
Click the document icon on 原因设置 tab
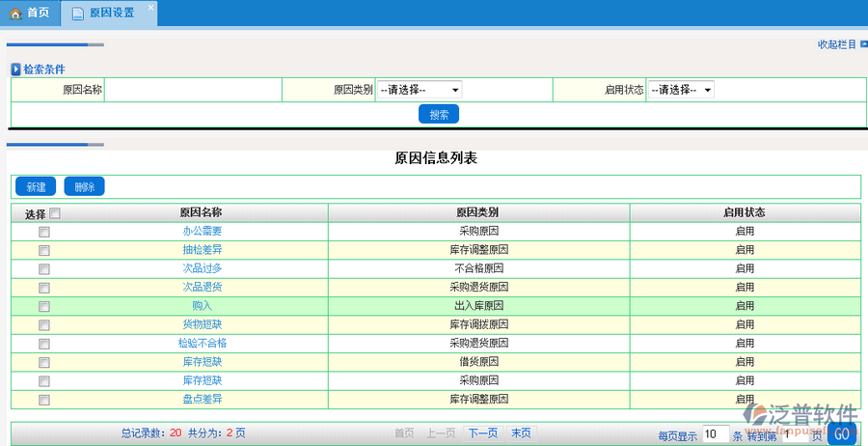pos(77,14)
